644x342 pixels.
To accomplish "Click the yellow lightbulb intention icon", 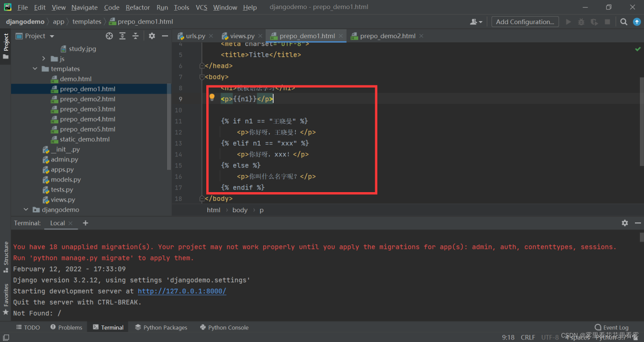I will point(212,98).
